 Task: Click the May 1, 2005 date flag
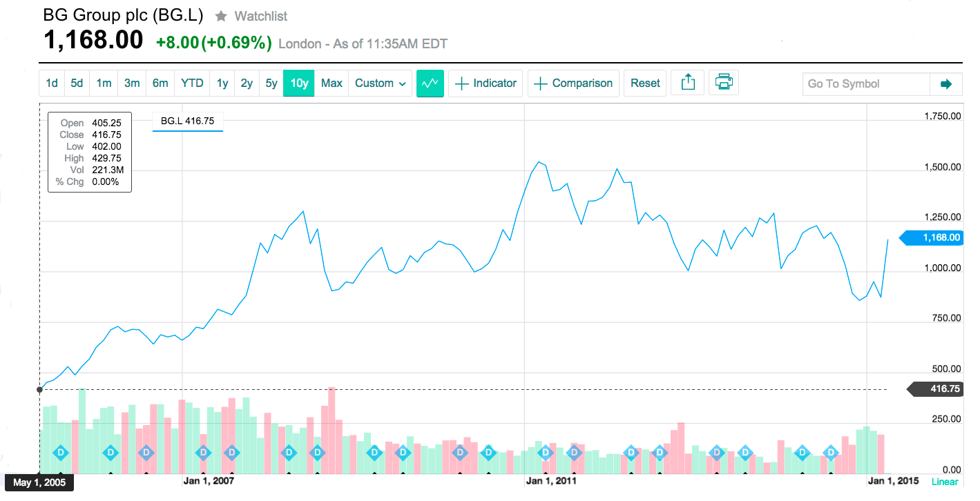pos(39,482)
